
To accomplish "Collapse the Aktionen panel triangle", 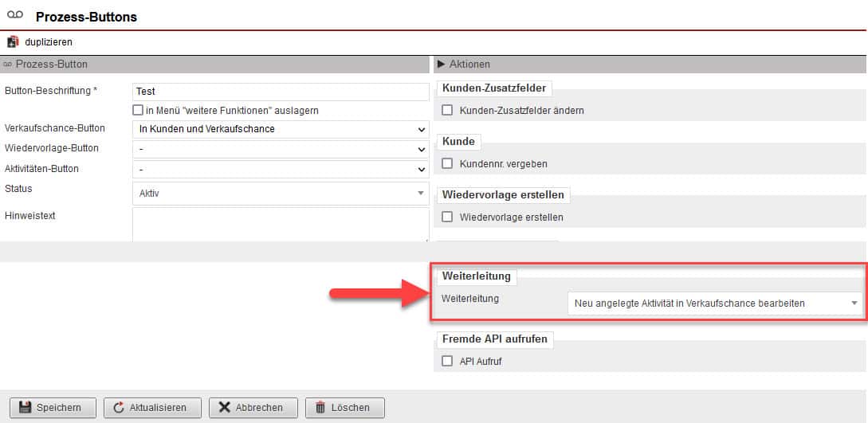I will tap(442, 64).
